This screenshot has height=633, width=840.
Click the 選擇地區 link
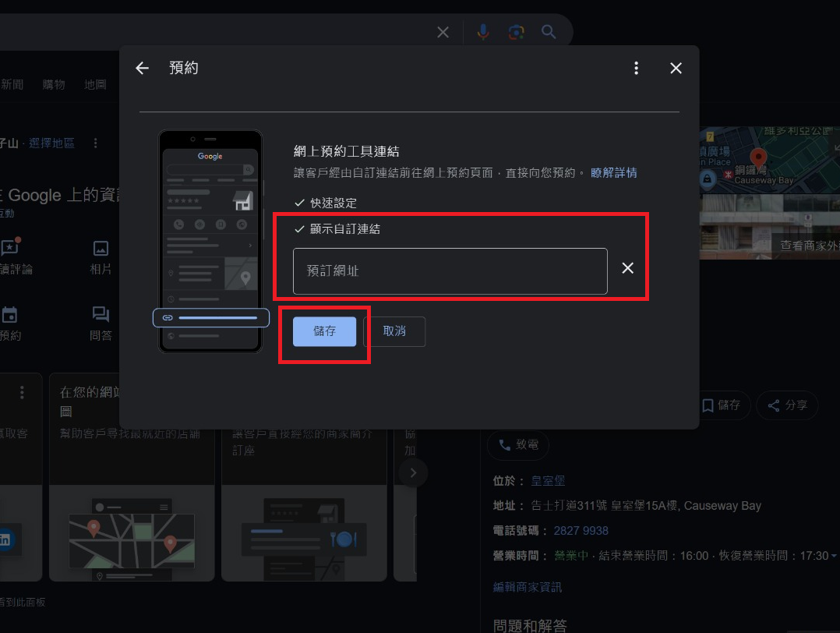pos(51,143)
